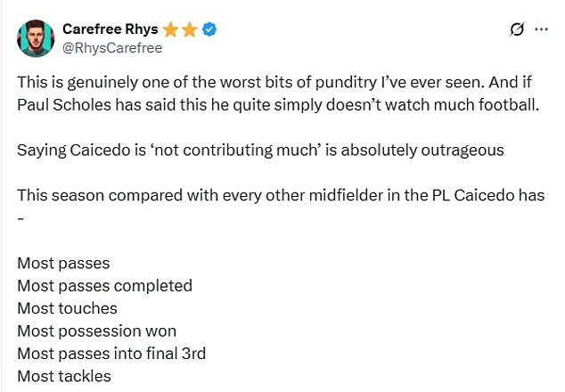Screen dimensions: 565x392
Task: Click the 'Most passes completed' line
Action: click(x=104, y=286)
